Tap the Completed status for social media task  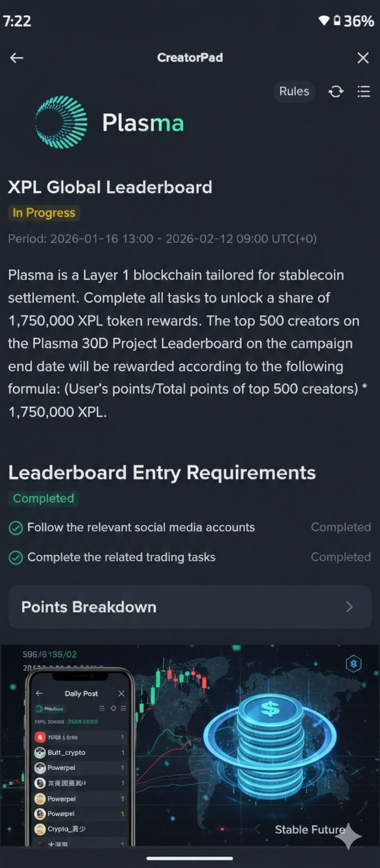[341, 528]
